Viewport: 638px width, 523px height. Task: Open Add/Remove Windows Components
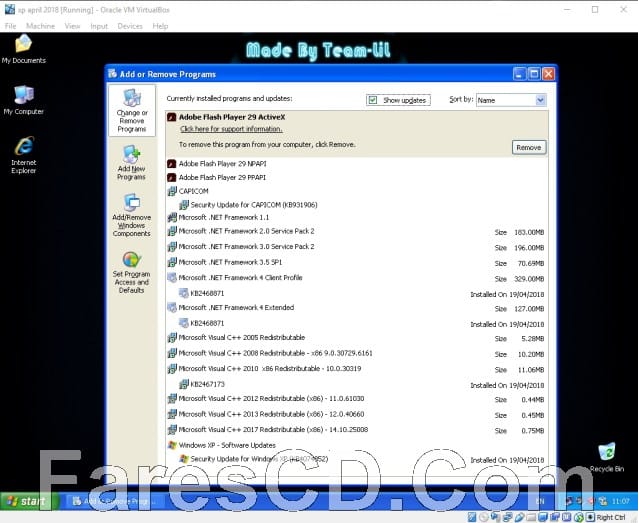(131, 215)
